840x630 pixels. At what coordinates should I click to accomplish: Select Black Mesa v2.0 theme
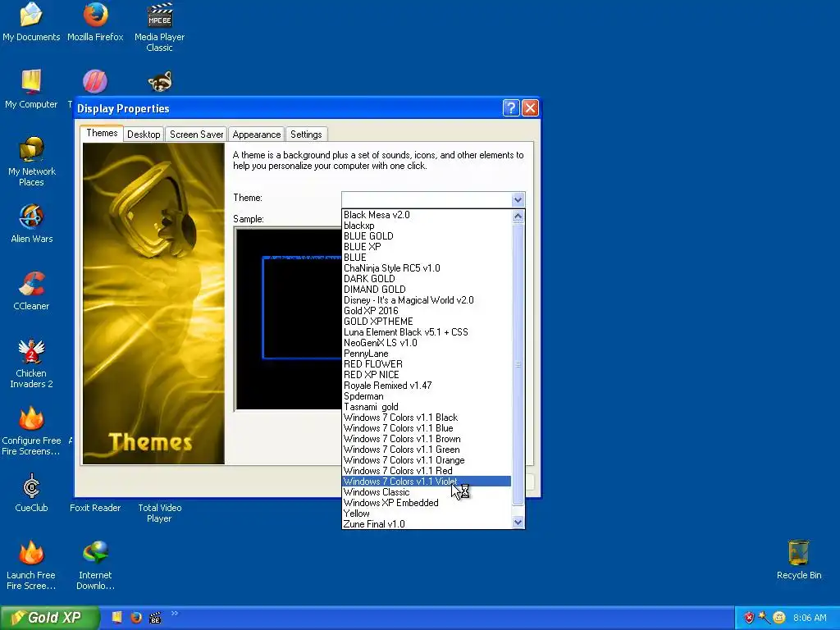click(x=427, y=215)
